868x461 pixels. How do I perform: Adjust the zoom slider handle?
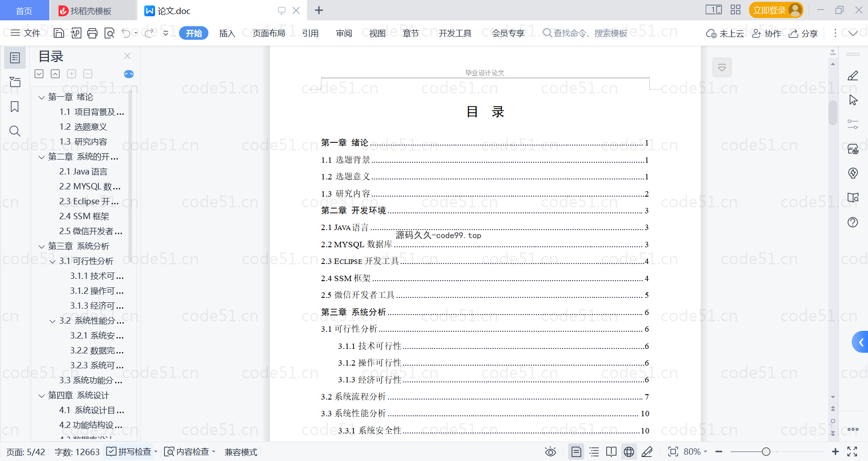point(766,452)
